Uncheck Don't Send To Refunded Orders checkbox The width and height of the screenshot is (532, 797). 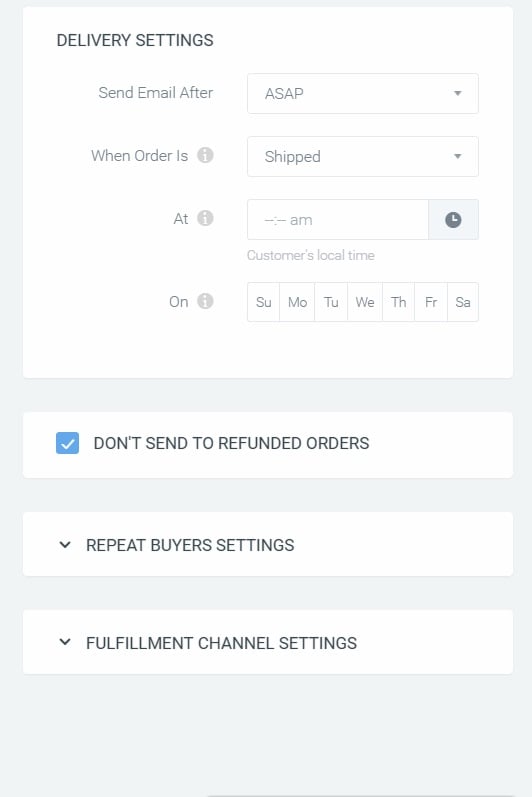(67, 443)
